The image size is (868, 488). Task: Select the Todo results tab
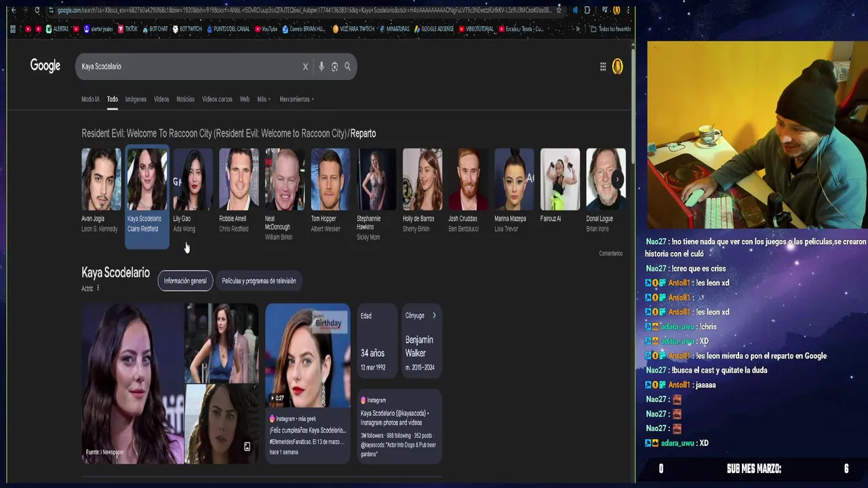point(113,99)
